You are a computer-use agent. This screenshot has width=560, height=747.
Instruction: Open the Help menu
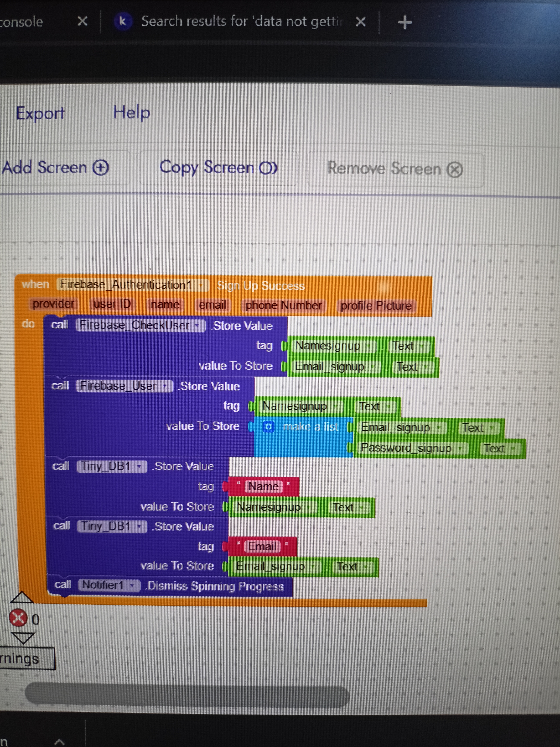click(132, 112)
